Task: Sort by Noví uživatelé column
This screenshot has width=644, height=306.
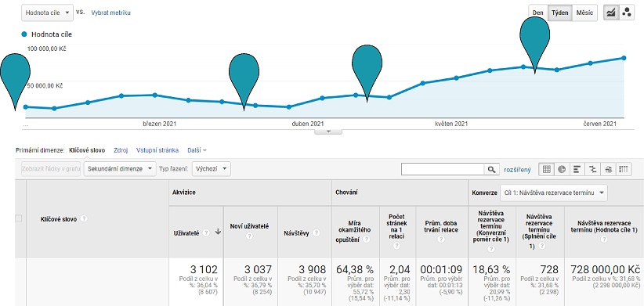Action: point(249,226)
